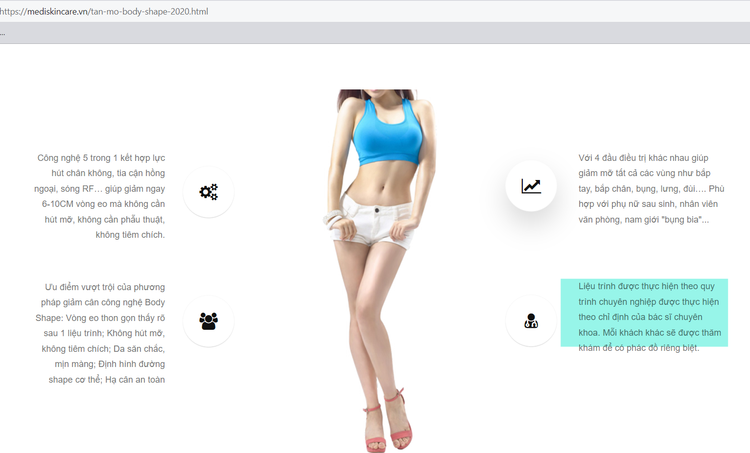Click the group of people icon
The image size is (750, 453).
click(x=208, y=321)
